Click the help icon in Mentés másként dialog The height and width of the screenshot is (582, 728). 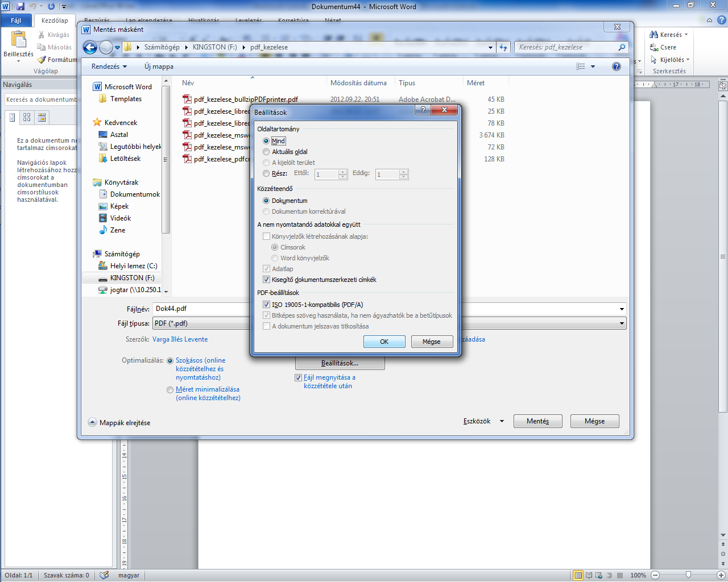(617, 66)
